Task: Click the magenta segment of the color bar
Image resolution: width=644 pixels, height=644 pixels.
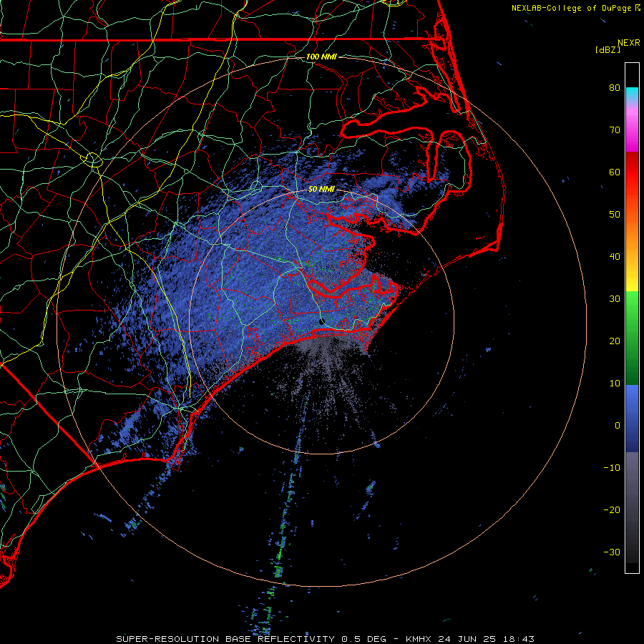Action: 632,132
